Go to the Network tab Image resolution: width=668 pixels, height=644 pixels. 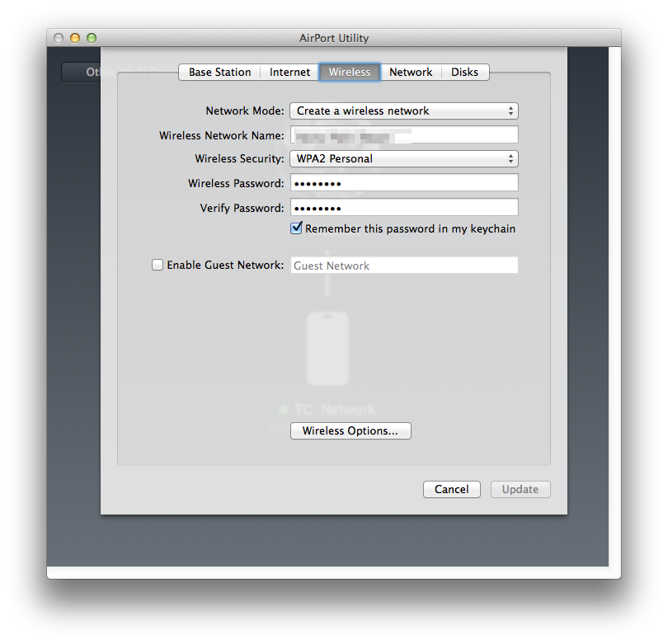[411, 72]
